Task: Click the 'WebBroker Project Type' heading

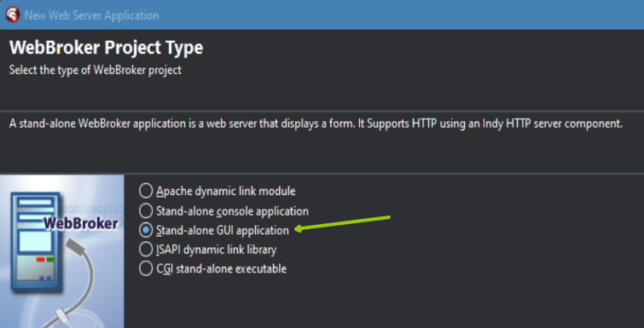Action: (107, 48)
